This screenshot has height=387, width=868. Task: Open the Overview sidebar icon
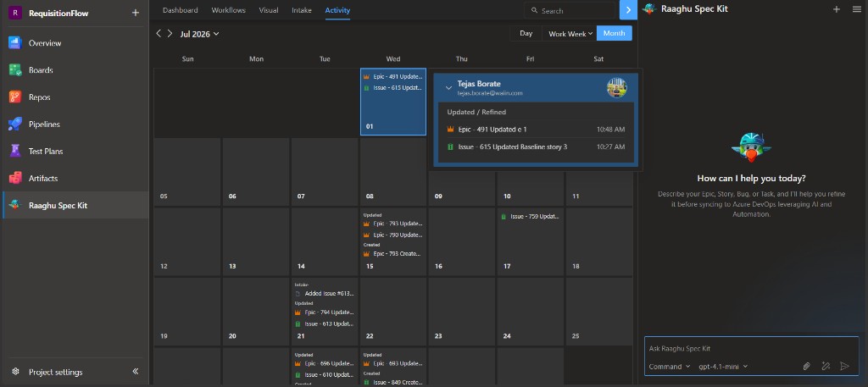(15, 43)
